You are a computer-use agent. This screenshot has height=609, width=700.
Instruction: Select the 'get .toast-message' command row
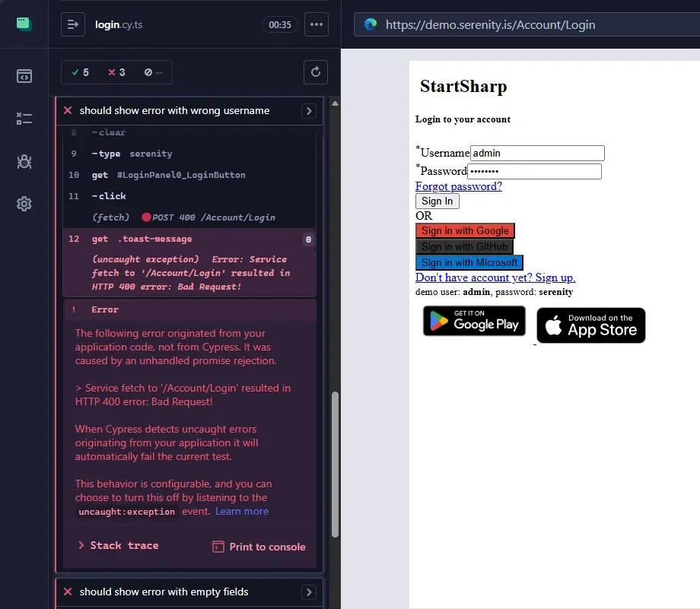click(189, 239)
